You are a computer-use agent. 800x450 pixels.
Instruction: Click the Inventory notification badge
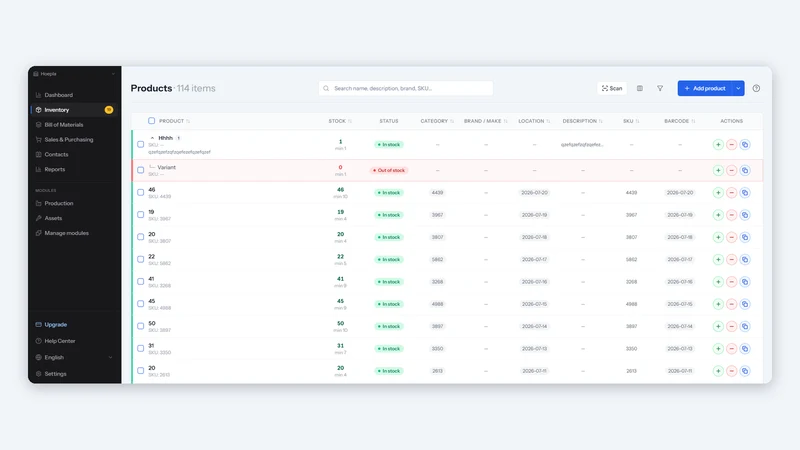point(109,110)
